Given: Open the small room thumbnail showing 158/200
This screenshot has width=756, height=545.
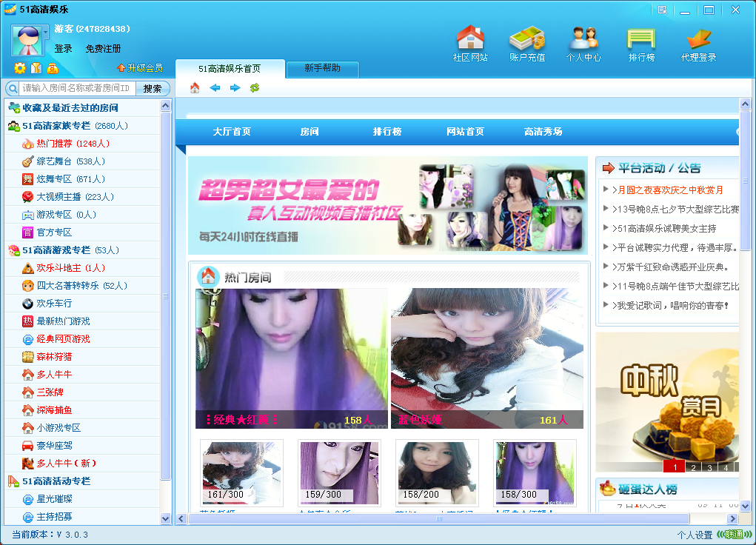Looking at the screenshot, I should pyautogui.click(x=438, y=472).
